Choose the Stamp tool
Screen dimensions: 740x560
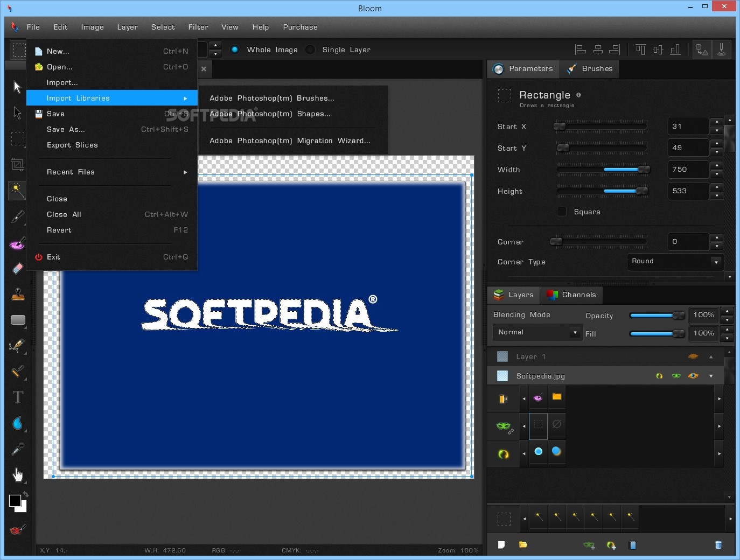[18, 294]
